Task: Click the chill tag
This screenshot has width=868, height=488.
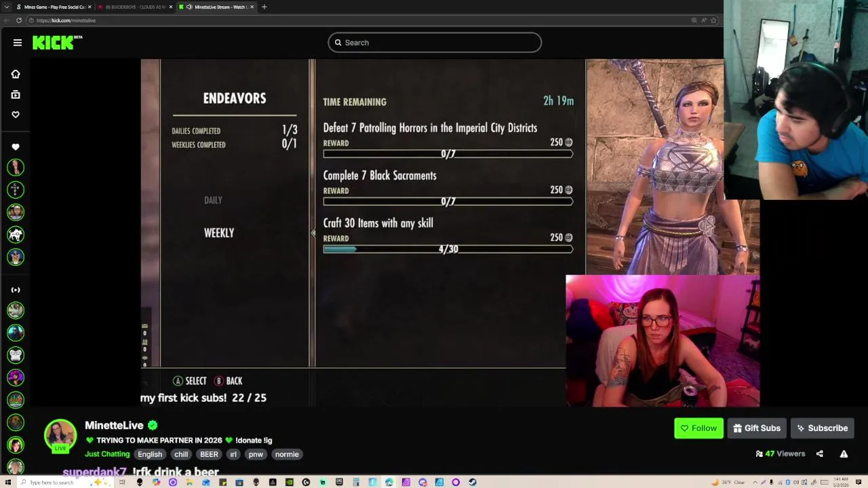Action: coord(181,454)
